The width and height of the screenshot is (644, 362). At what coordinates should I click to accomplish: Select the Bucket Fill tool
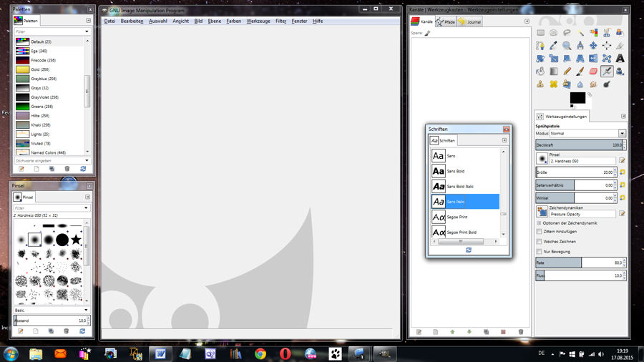[x=540, y=72]
